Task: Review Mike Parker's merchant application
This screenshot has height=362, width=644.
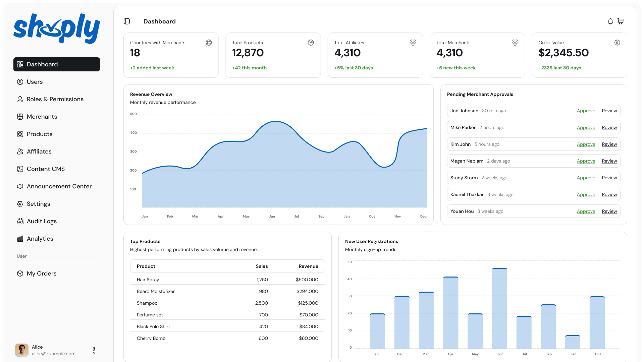Action: pyautogui.click(x=609, y=127)
